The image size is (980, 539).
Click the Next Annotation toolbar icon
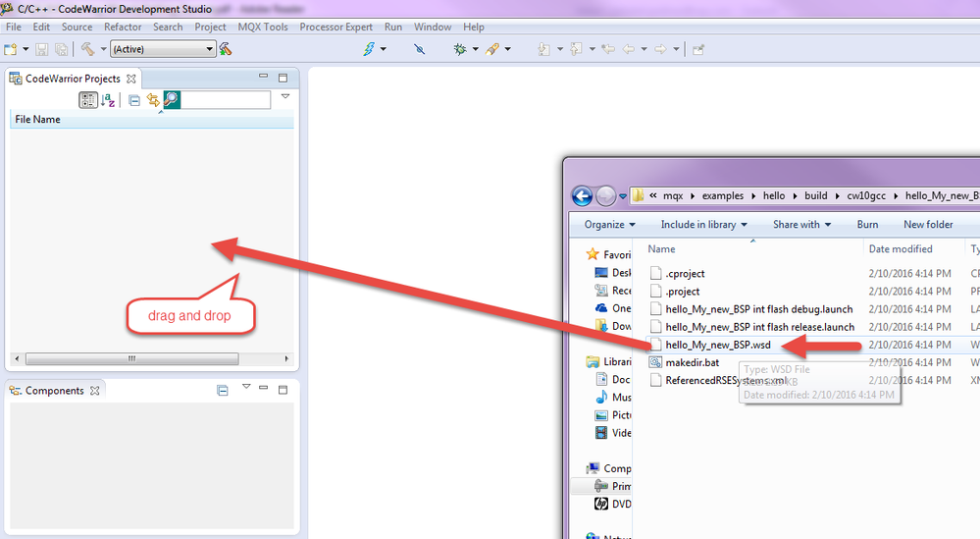click(544, 49)
